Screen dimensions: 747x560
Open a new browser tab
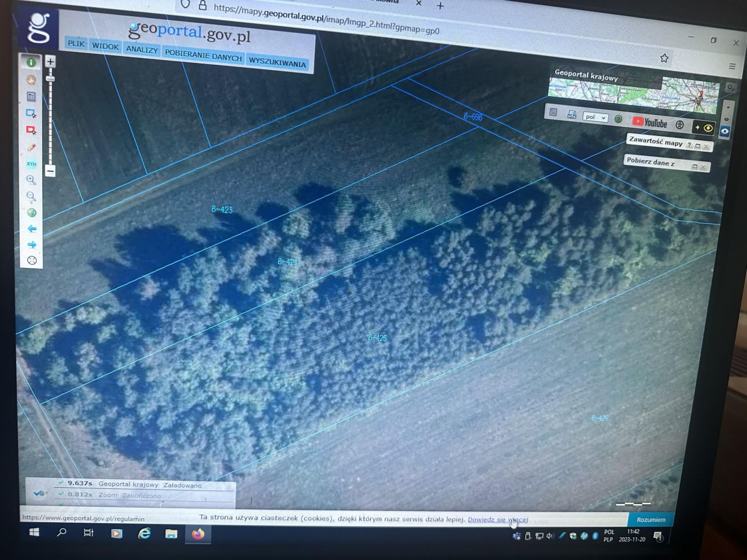coord(441,6)
